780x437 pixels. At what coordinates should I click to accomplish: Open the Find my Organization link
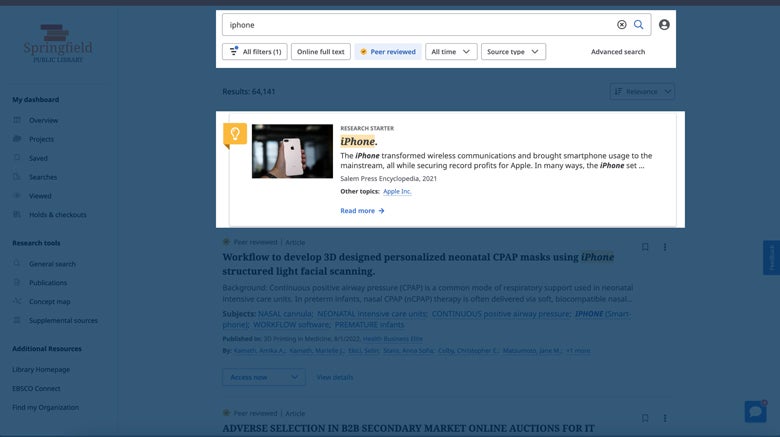click(46, 407)
